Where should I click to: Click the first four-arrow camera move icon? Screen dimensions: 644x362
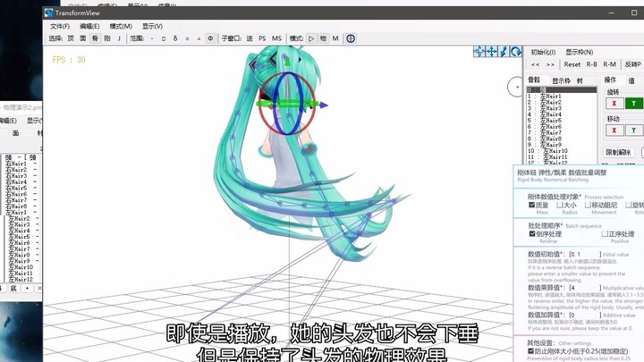tap(479, 51)
